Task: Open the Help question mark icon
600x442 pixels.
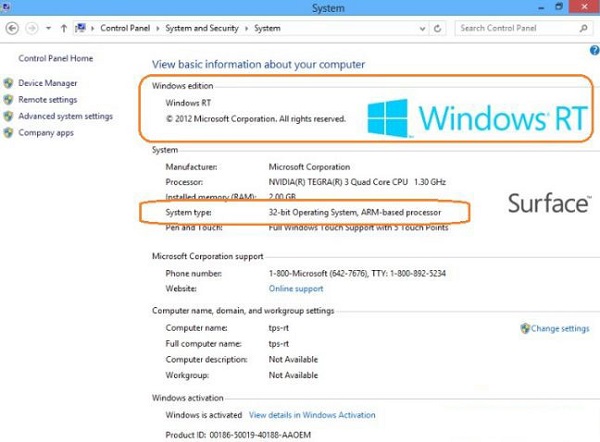Action: pos(595,50)
